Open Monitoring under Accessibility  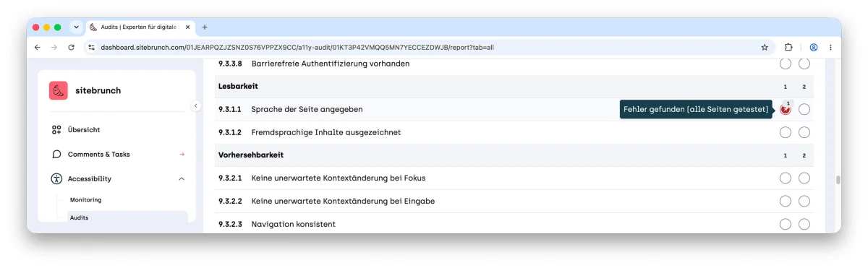coord(85,200)
